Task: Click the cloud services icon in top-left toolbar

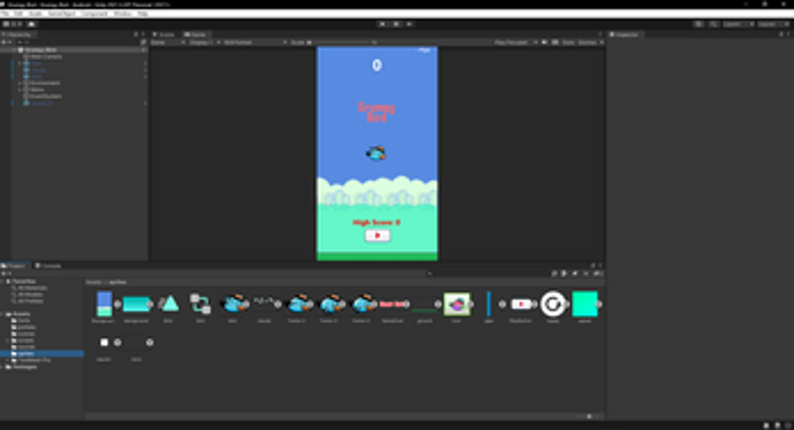Action: click(31, 24)
